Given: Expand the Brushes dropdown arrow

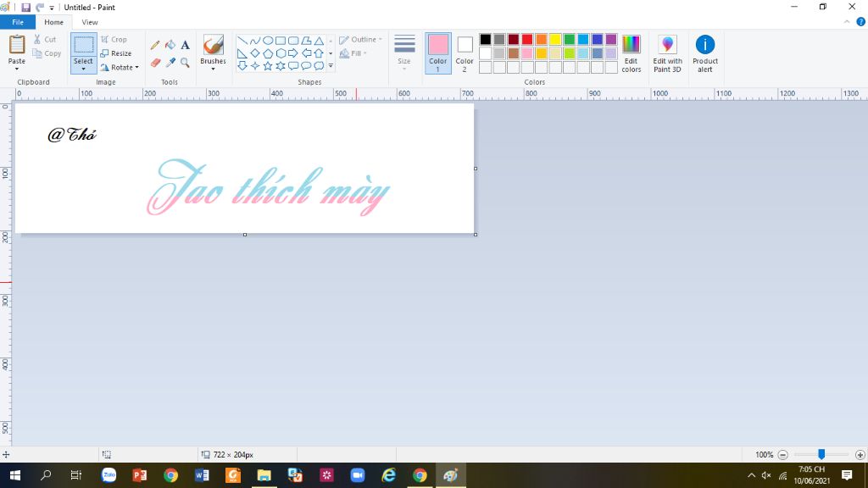Looking at the screenshot, I should tap(213, 69).
